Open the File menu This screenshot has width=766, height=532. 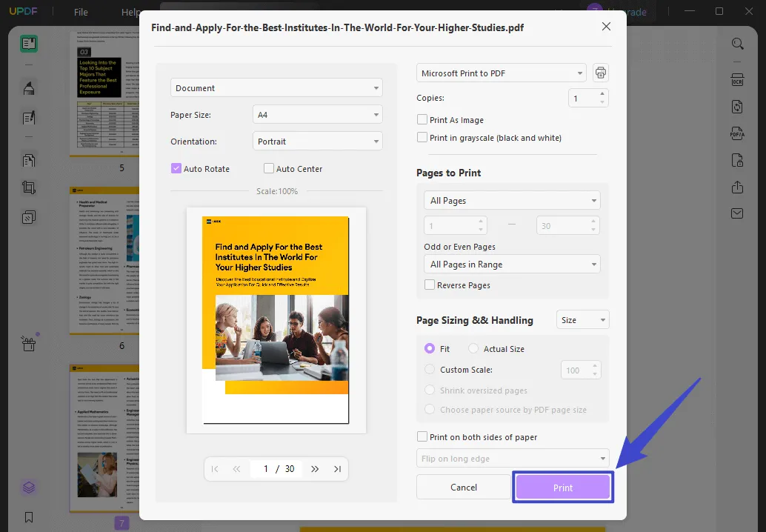coord(80,12)
